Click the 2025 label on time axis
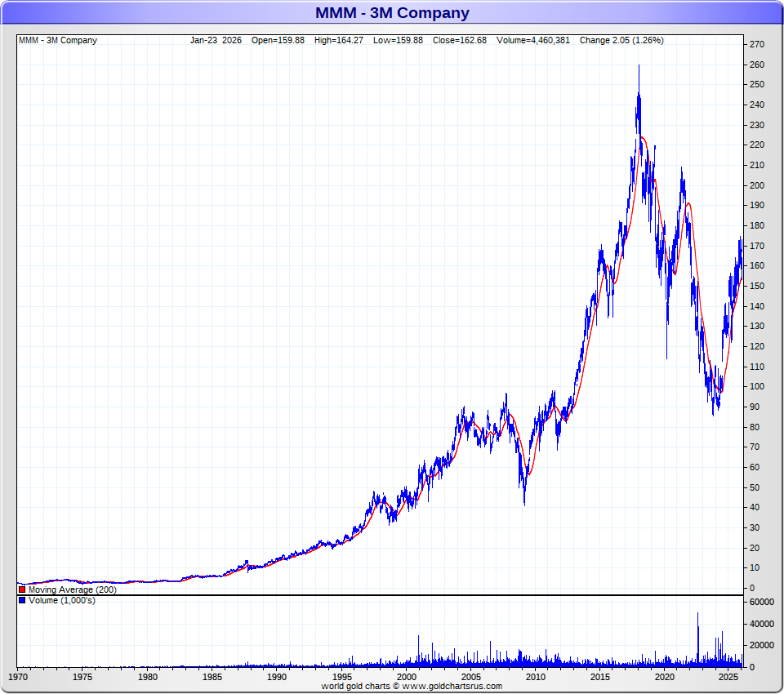The image size is (784, 694). tap(729, 677)
